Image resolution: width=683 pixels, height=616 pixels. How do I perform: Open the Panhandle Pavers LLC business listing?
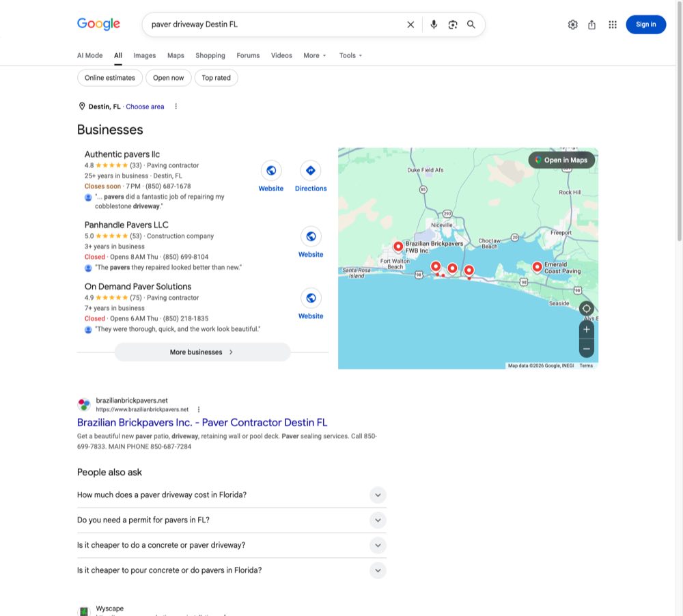tap(126, 225)
